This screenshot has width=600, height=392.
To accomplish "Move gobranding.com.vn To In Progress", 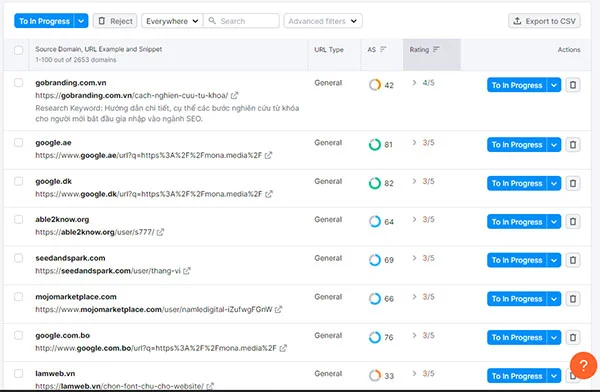I will tap(517, 85).
